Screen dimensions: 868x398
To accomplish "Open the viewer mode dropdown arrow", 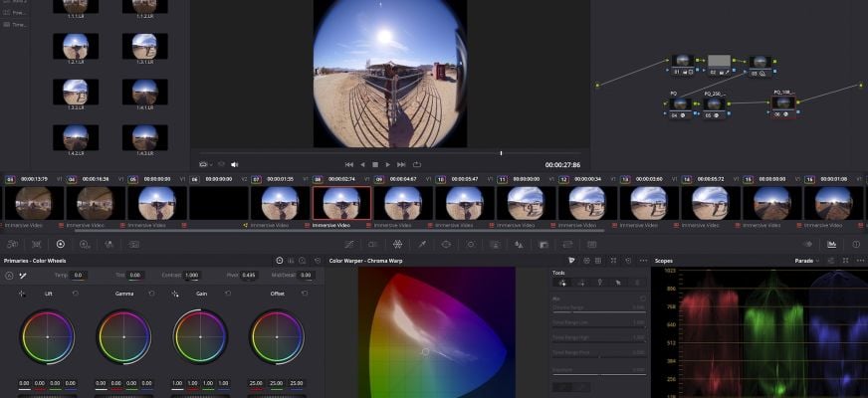I will point(211,164).
